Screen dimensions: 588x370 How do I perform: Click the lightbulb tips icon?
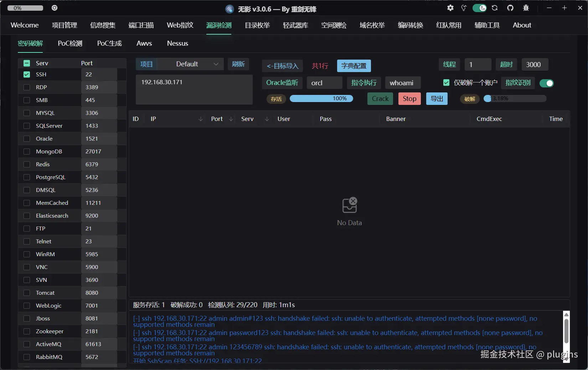464,8
